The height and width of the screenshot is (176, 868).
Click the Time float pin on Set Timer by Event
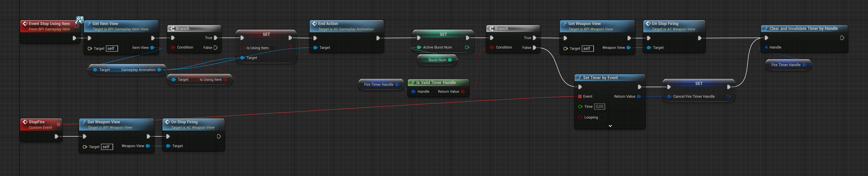[x=580, y=107]
